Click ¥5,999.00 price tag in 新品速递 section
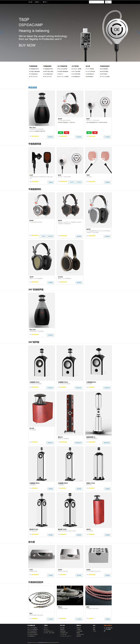The image size is (140, 644). 50,137
